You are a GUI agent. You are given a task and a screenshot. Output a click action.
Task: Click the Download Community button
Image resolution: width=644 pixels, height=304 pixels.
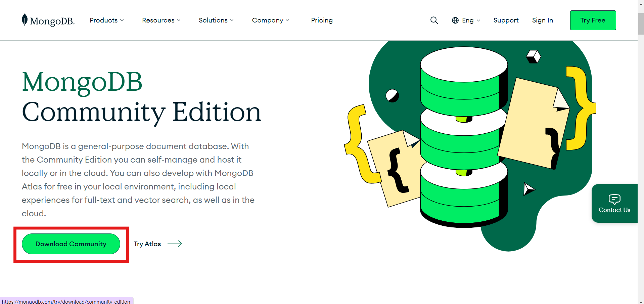[71, 244]
